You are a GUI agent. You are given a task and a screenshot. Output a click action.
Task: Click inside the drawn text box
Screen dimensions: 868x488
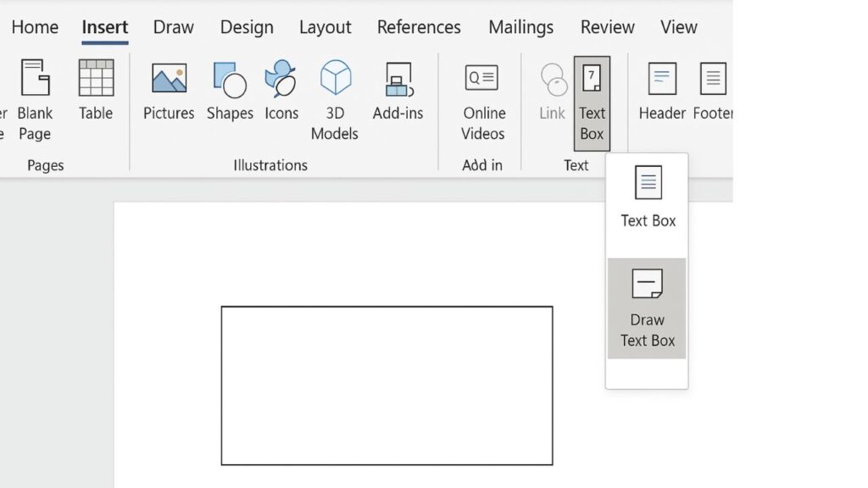point(387,385)
